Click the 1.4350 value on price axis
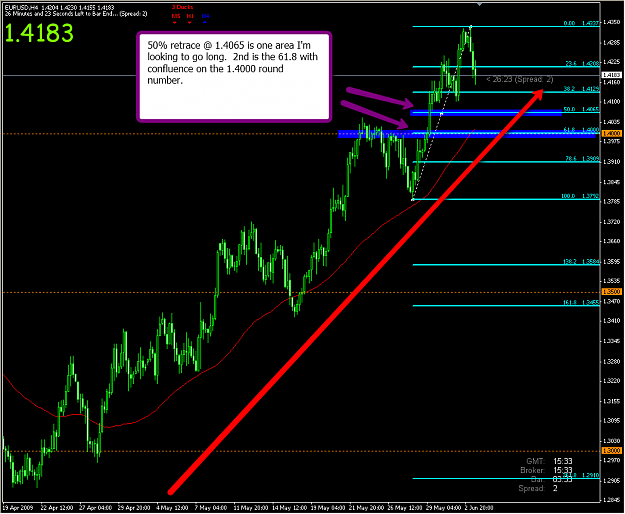This screenshot has width=625, height=514. point(612,22)
